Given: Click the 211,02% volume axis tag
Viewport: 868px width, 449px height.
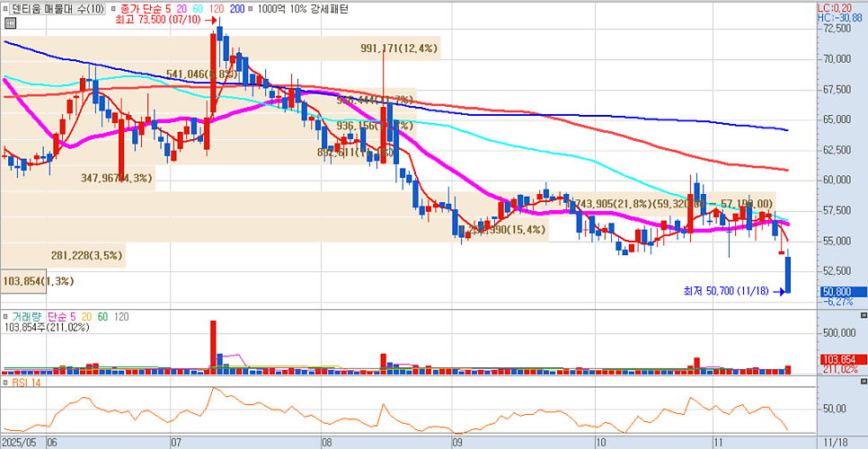Looking at the screenshot, I should pyautogui.click(x=839, y=368).
